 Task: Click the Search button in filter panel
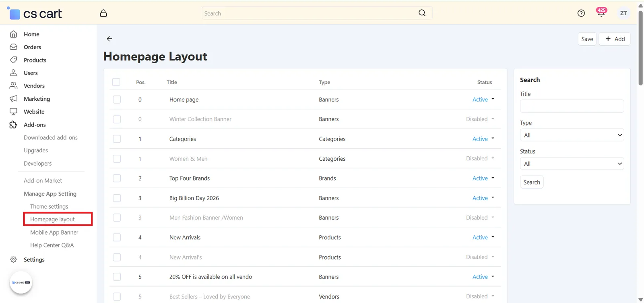coord(532,182)
